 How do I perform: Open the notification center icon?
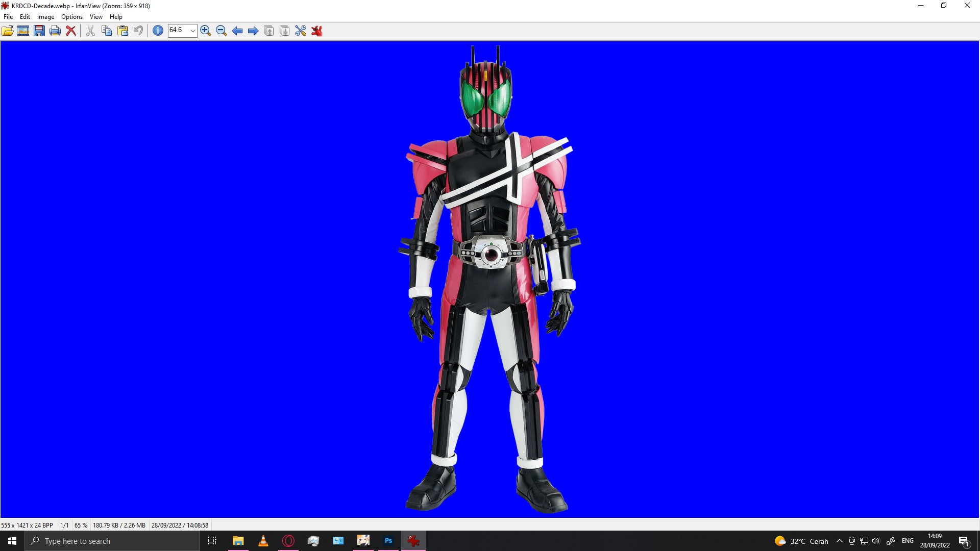click(964, 541)
